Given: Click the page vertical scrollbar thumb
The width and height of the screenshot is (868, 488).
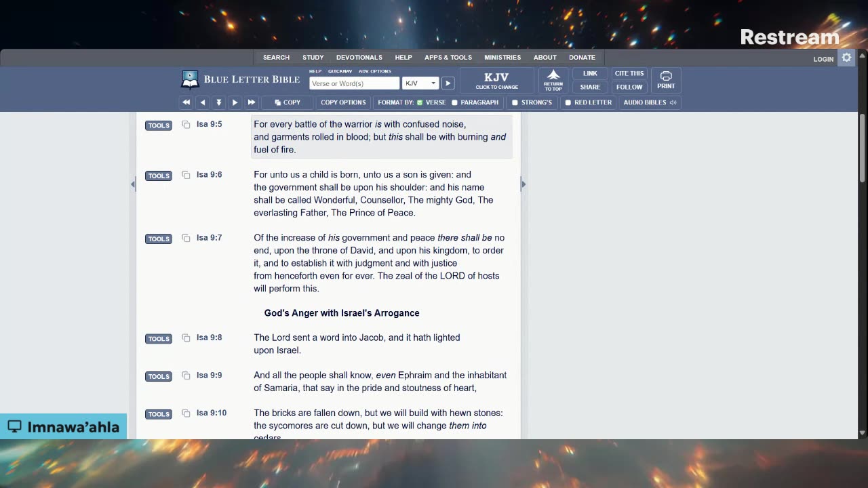Looking at the screenshot, I should coord(863,147).
